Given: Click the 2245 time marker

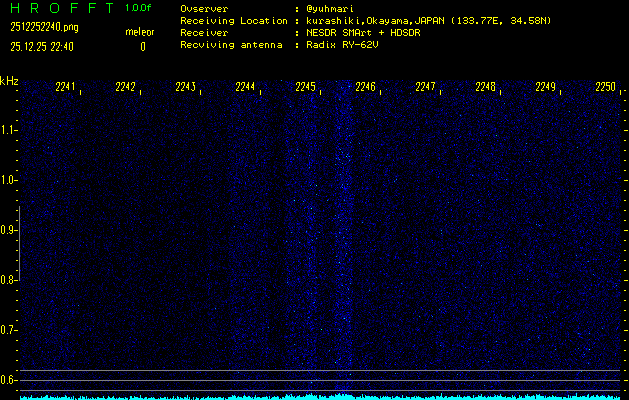Looking at the screenshot, I should click(305, 87).
